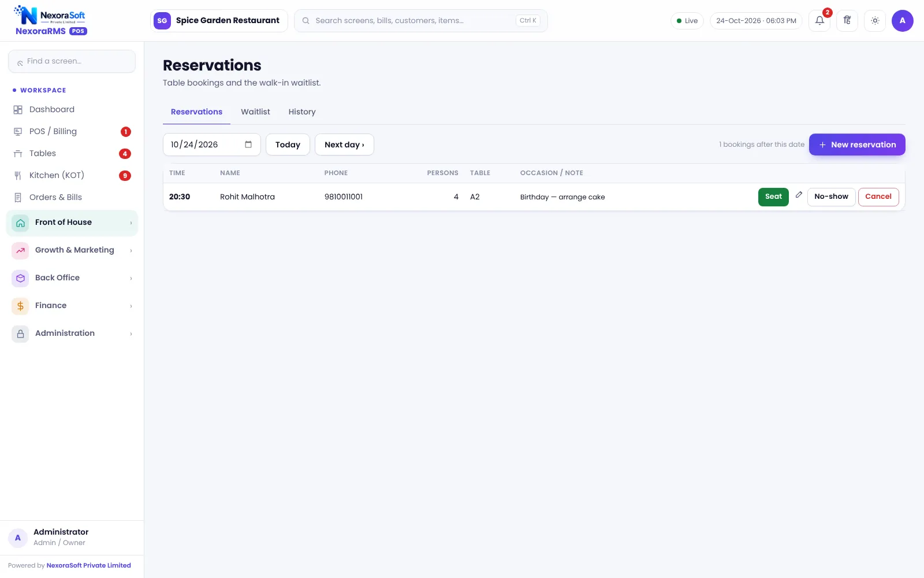
Task: Expand Finance section chevron
Action: (131, 306)
